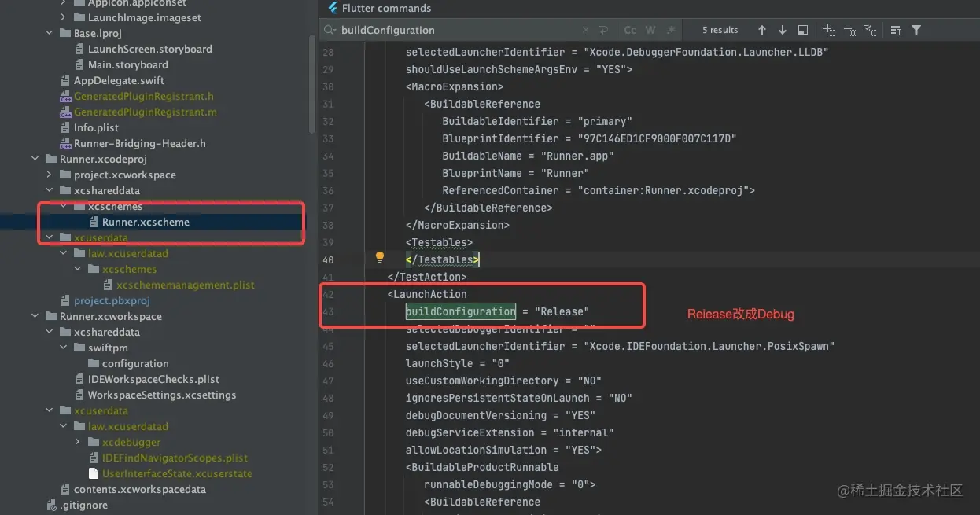The height and width of the screenshot is (515, 980).
Task: Expand the xcdebugger folder
Action: [x=78, y=442]
